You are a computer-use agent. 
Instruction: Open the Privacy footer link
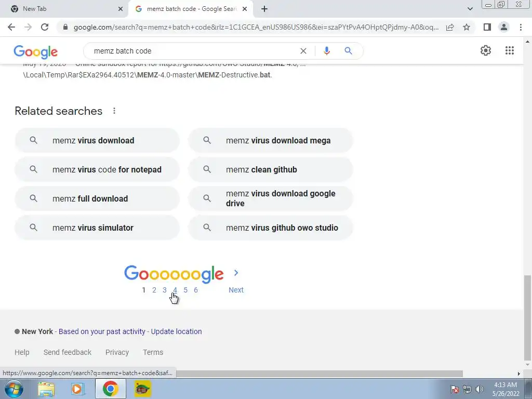point(117,353)
